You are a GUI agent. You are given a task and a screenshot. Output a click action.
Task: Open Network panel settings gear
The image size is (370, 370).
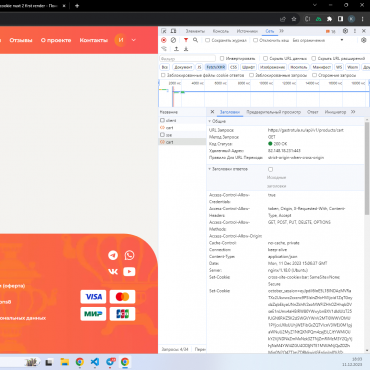click(364, 40)
